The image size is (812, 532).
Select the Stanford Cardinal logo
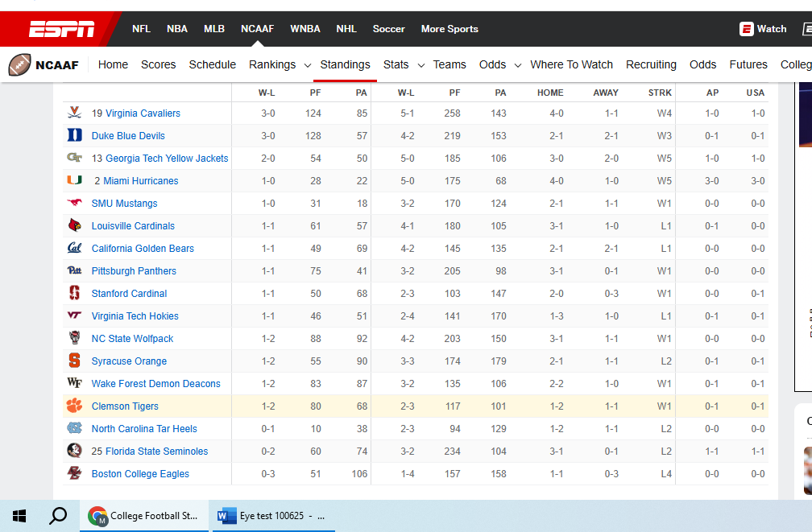(x=74, y=294)
